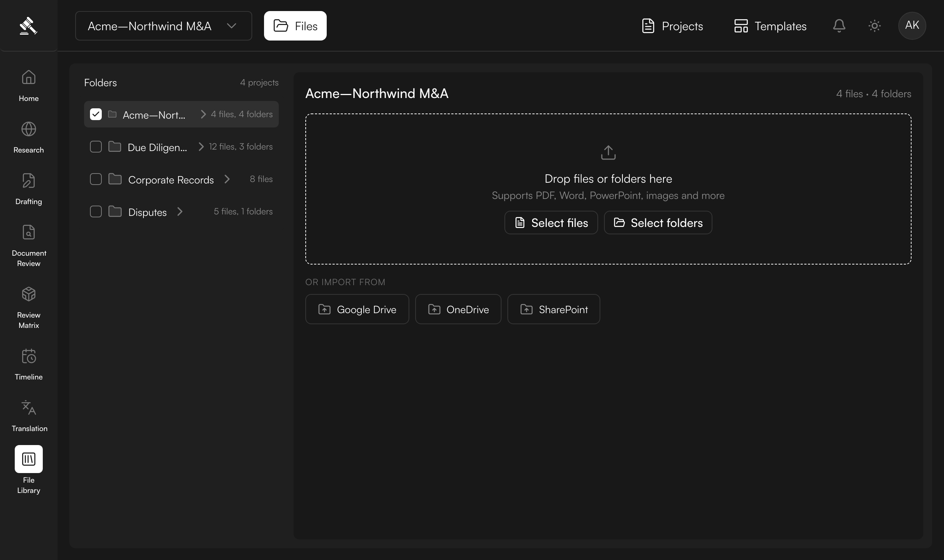Open the Templates menu item
The height and width of the screenshot is (560, 944).
770,26
